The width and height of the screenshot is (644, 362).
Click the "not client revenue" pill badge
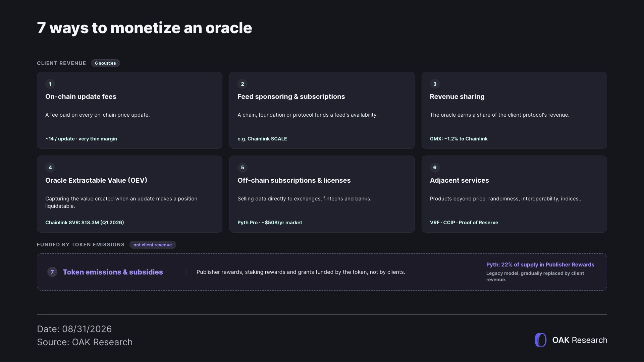point(153,245)
